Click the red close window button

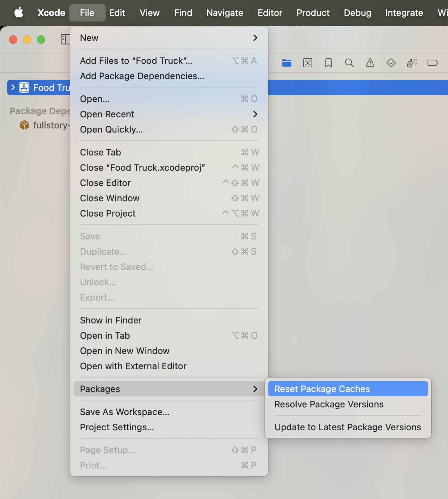[13, 40]
